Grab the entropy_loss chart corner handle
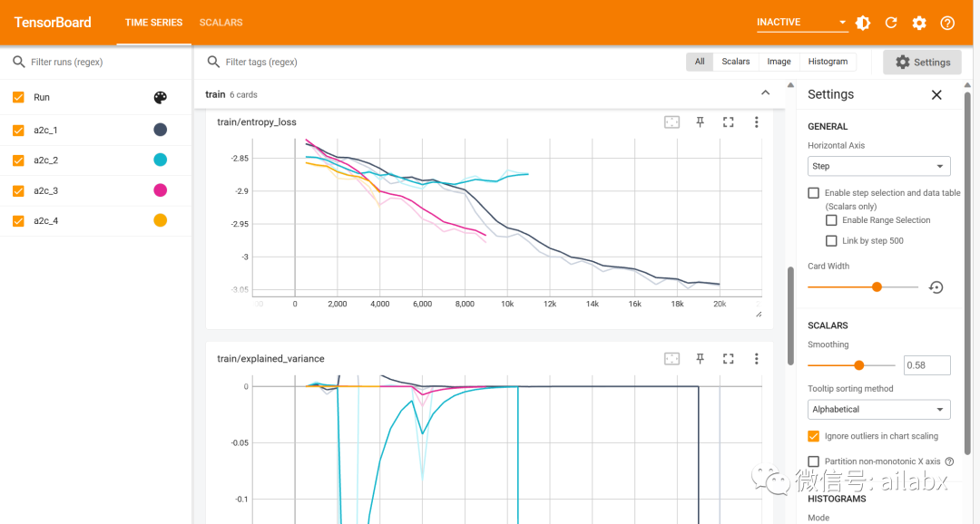The image size is (980, 524). pyautogui.click(x=759, y=315)
